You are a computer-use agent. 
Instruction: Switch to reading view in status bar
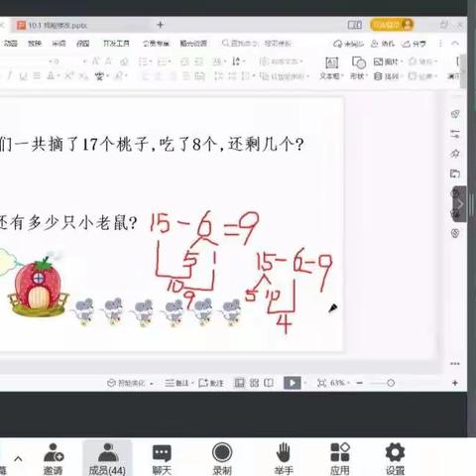click(269, 383)
